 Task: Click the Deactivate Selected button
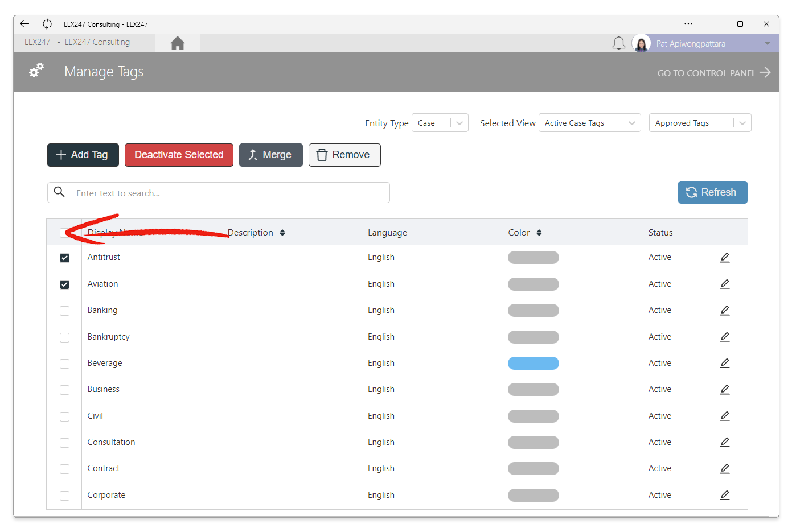point(179,155)
